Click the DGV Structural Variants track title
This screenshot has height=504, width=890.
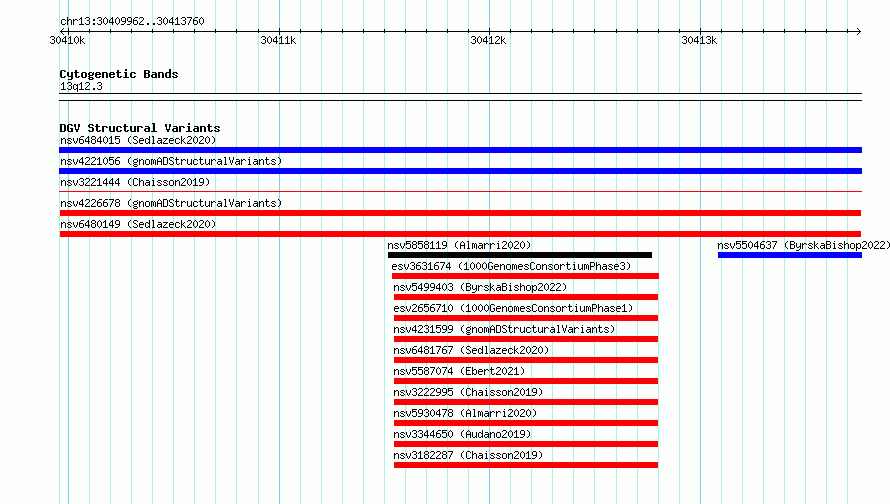(x=140, y=128)
